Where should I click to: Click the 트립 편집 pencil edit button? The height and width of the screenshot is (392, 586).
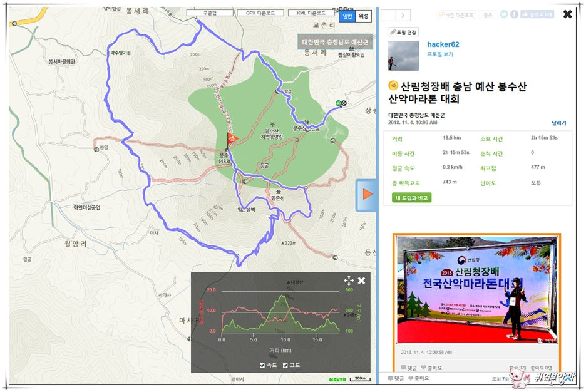403,32
